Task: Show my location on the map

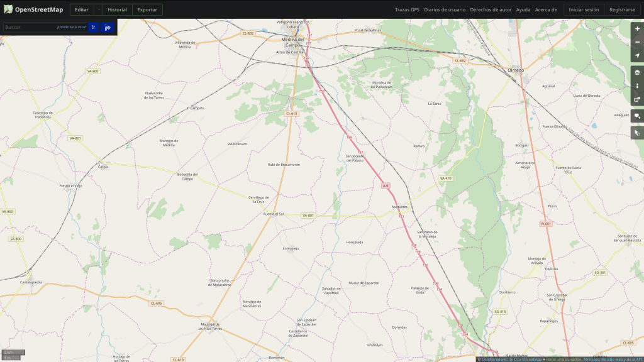Action: click(x=637, y=55)
